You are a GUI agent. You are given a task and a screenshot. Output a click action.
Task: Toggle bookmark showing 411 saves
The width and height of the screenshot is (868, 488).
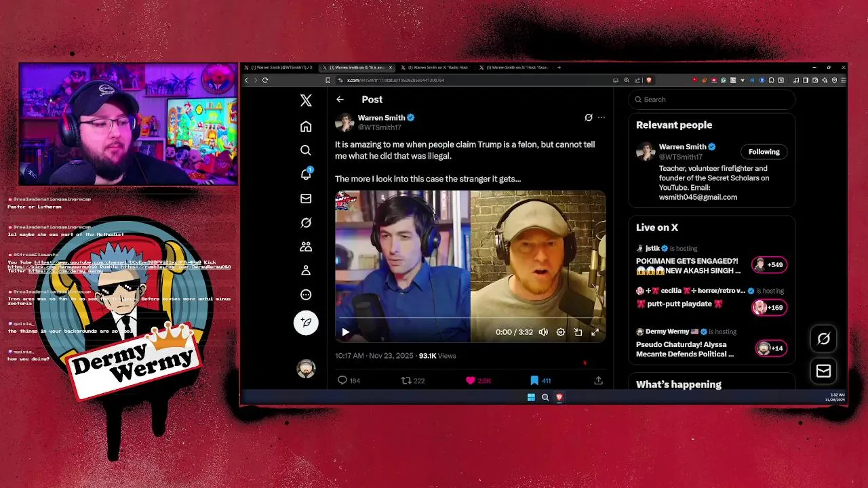[x=540, y=380]
